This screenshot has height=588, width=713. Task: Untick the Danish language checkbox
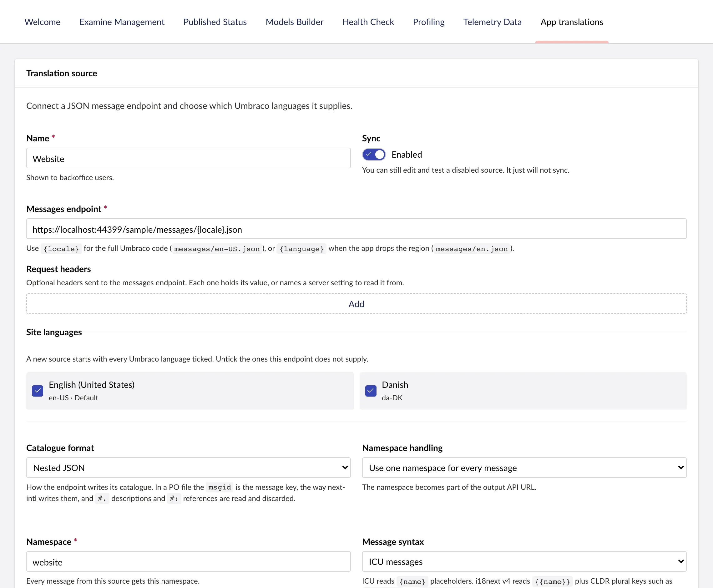371,391
